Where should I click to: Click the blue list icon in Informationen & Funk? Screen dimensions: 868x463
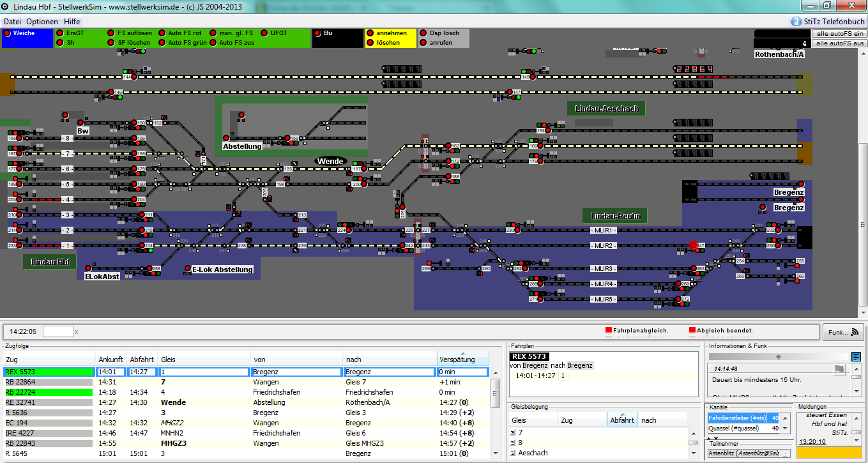856,356
